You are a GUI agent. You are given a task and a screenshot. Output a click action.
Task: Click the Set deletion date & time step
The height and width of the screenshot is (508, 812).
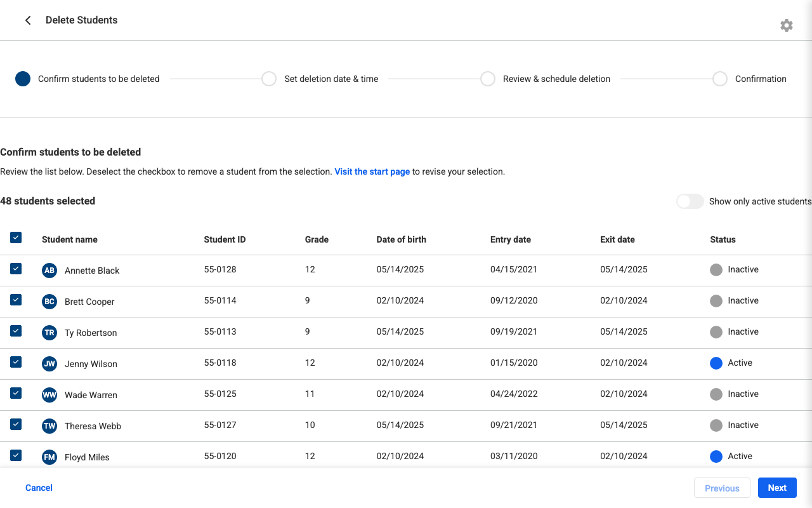pos(269,79)
